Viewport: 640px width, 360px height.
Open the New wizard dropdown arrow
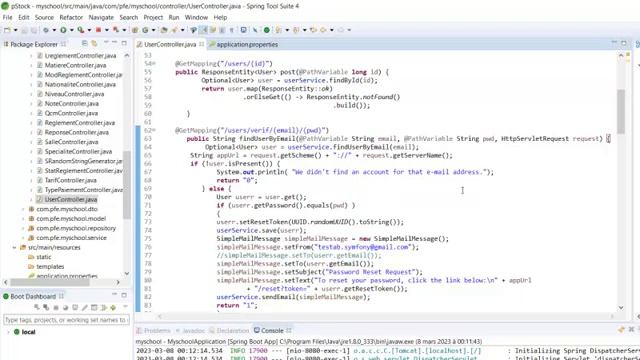point(16,30)
